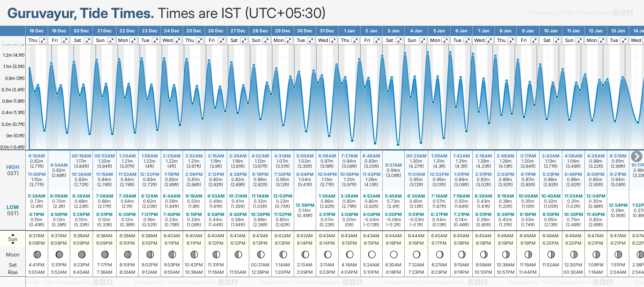Click the 12:59PM low tide cell on 30 Dec

(x=305, y=210)
